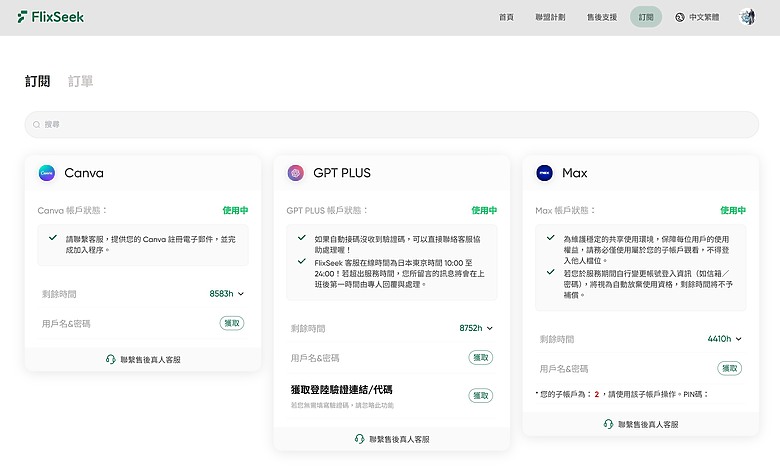The image size is (780, 466).
Task: Get GPT PLUS login verification code
Action: tap(481, 395)
